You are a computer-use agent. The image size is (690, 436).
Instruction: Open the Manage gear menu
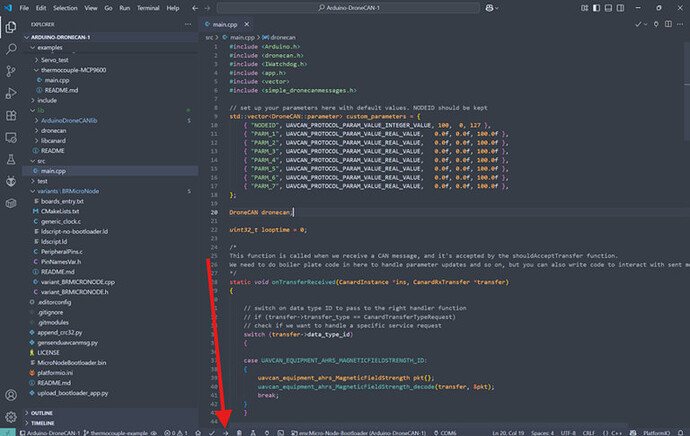11,416
